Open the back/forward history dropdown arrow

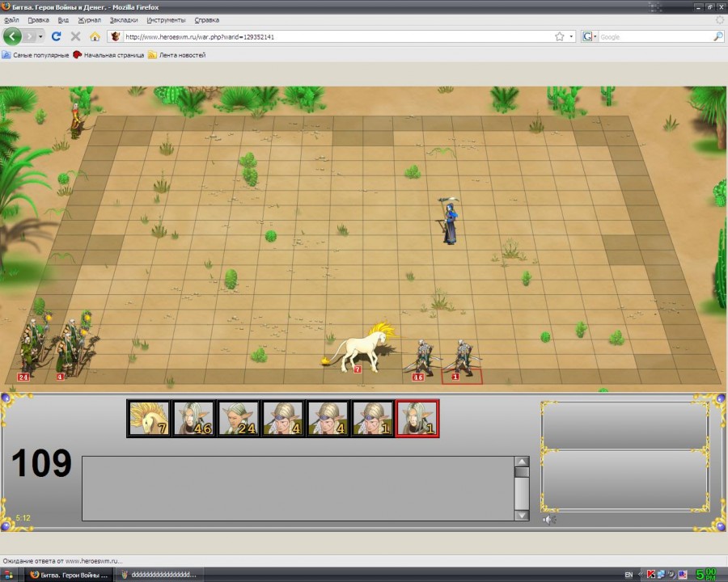click(x=40, y=36)
